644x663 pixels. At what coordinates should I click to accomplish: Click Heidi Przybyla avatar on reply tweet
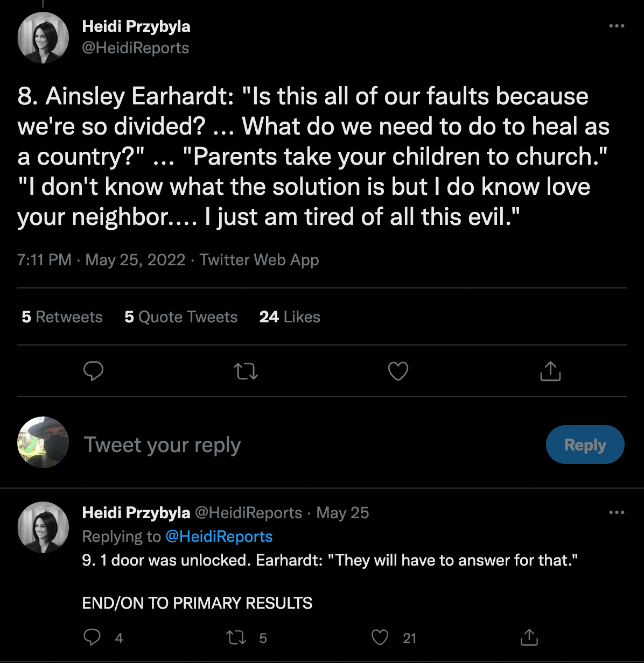point(43,527)
